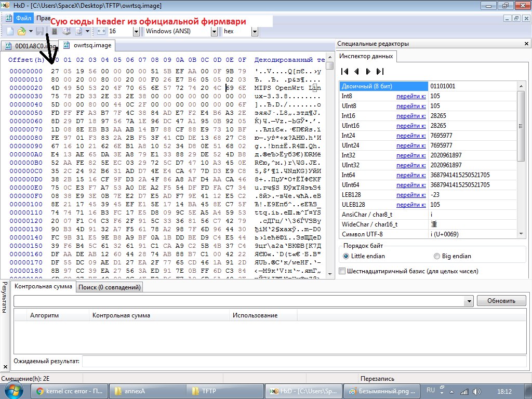Open the Поиск (0 совпадений) tab
Viewport: 532px width, 399px height.
pyautogui.click(x=109, y=287)
